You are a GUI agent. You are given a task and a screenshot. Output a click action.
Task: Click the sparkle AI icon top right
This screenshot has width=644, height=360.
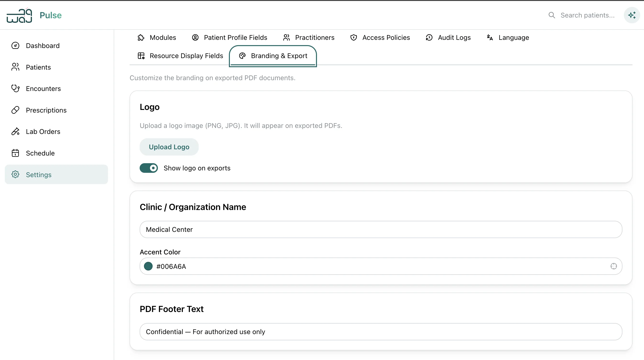[632, 15]
